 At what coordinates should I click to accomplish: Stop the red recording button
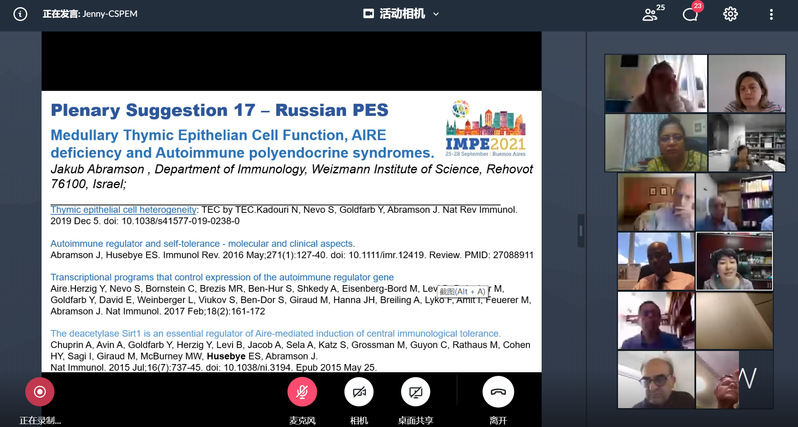[x=40, y=391]
